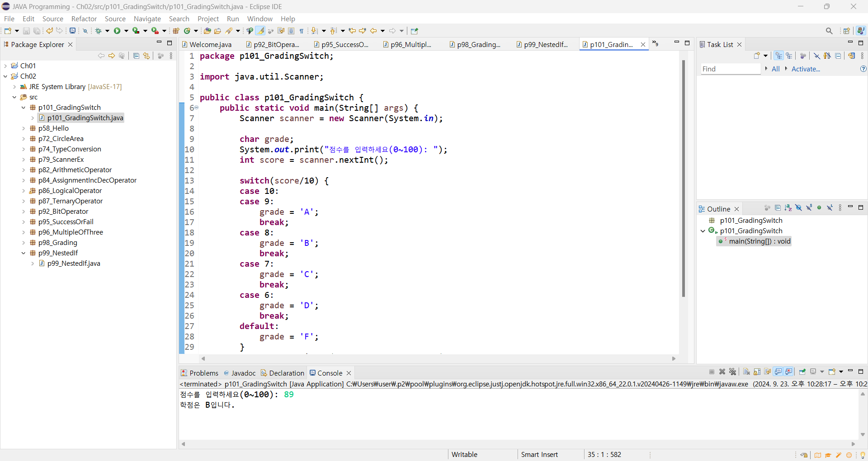Click the Undo arrow in toolbar
The image size is (868, 461).
click(49, 31)
